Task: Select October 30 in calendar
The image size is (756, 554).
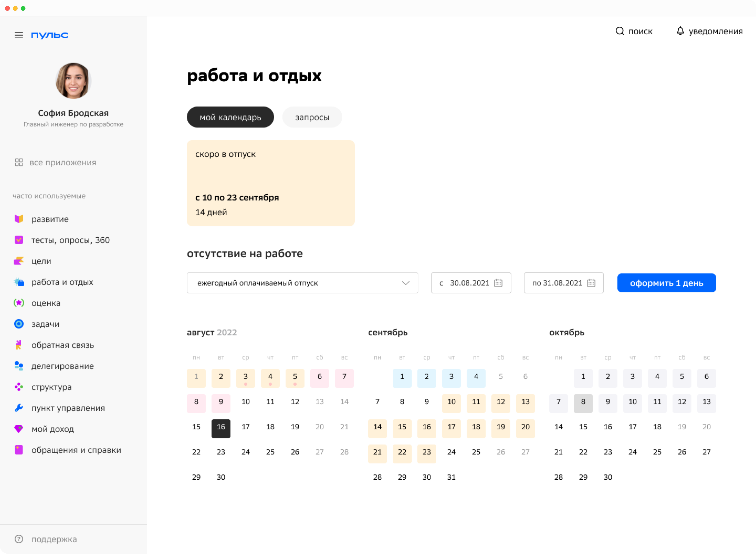Action: pyautogui.click(x=608, y=477)
